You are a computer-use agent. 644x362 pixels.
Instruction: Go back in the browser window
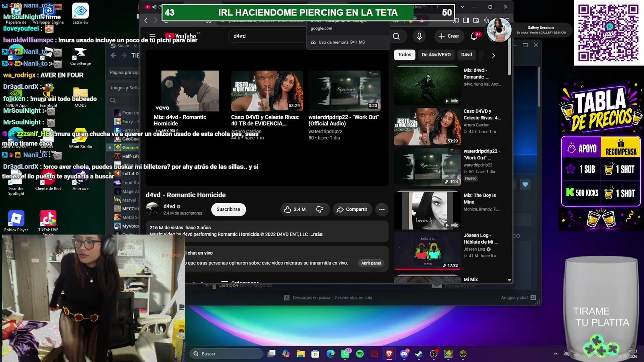146,20
